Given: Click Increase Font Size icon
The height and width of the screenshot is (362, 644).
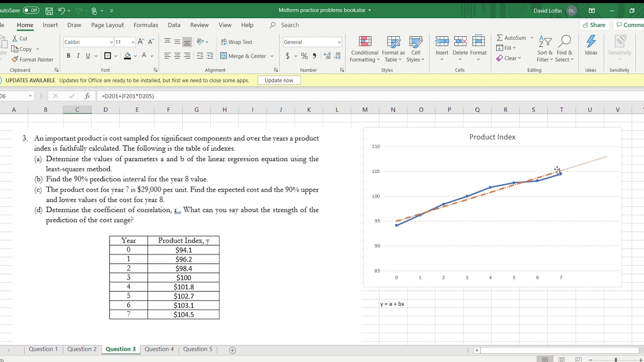Looking at the screenshot, I should pos(141,42).
